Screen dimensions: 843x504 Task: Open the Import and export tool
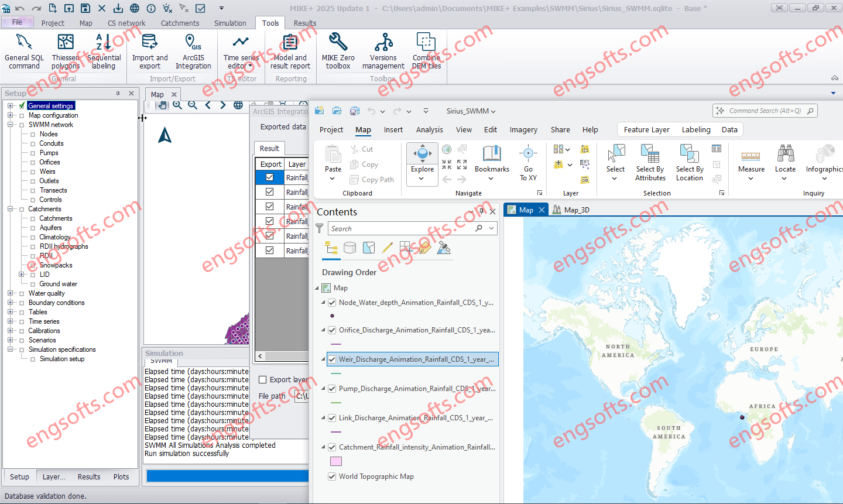(x=150, y=52)
